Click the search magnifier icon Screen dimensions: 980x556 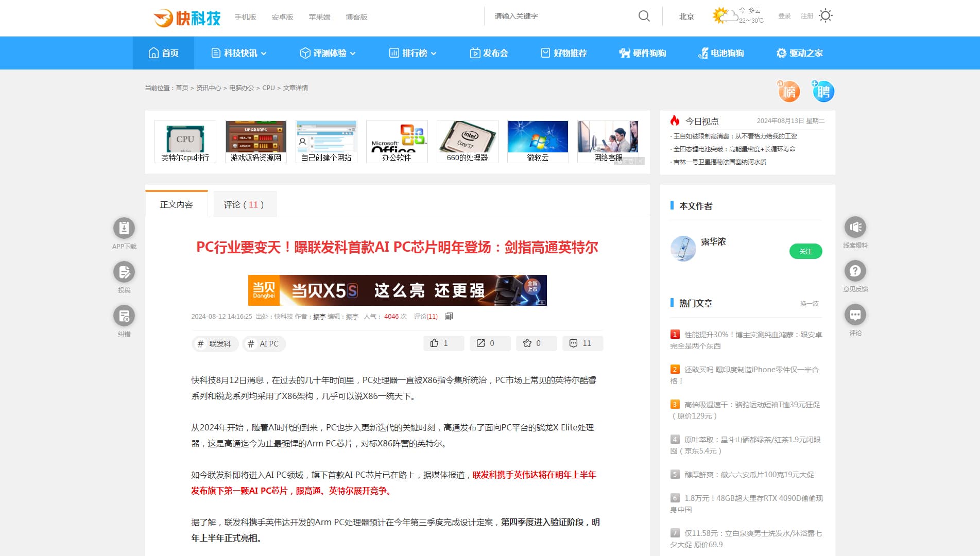644,16
